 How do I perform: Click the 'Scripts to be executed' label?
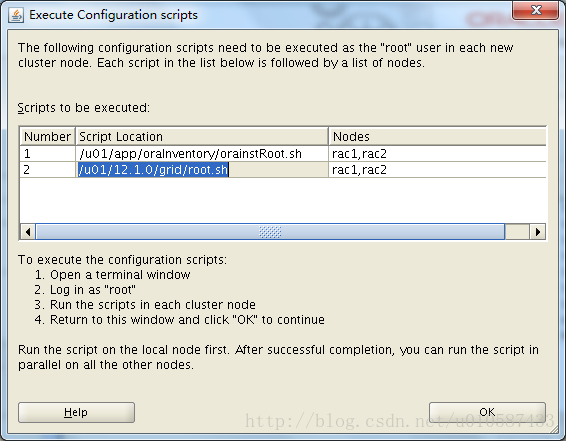83,108
